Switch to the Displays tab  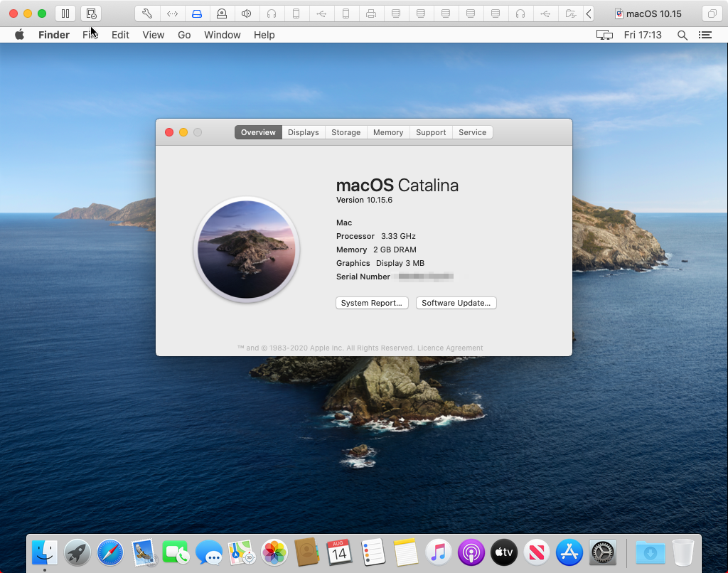303,132
